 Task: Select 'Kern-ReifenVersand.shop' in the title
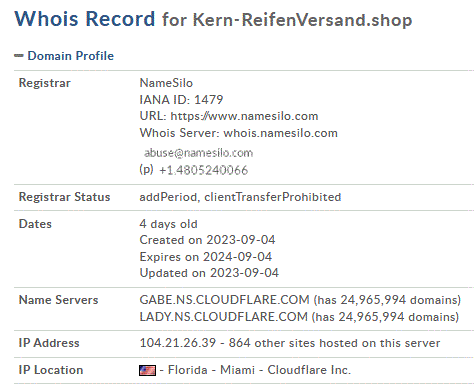click(302, 20)
